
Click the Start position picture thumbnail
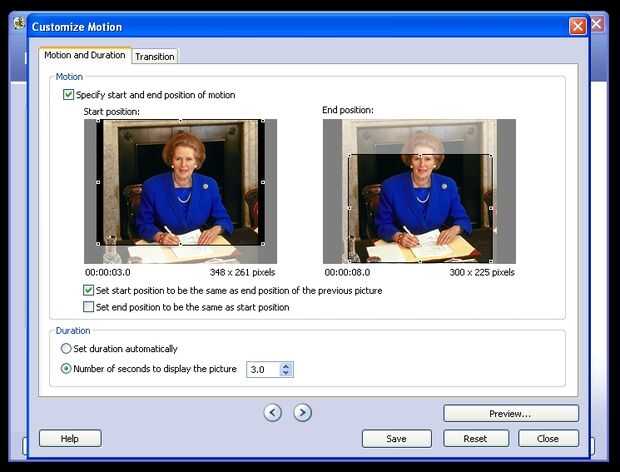(180, 191)
